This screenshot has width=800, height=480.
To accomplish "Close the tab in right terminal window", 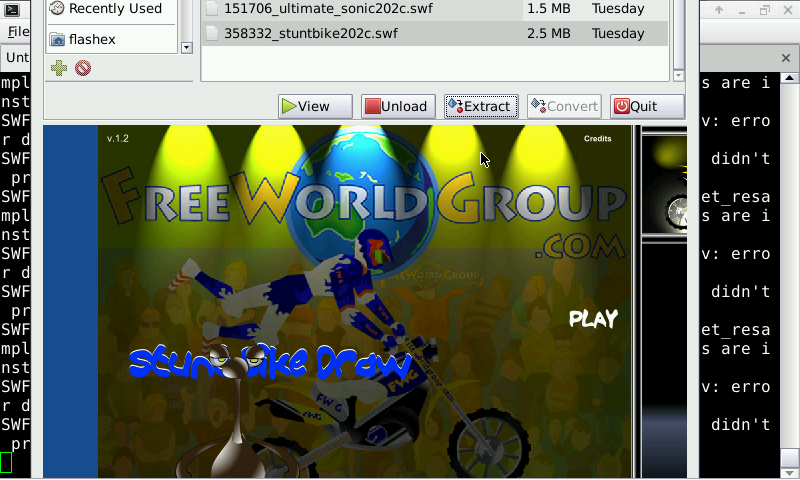I will (786, 58).
